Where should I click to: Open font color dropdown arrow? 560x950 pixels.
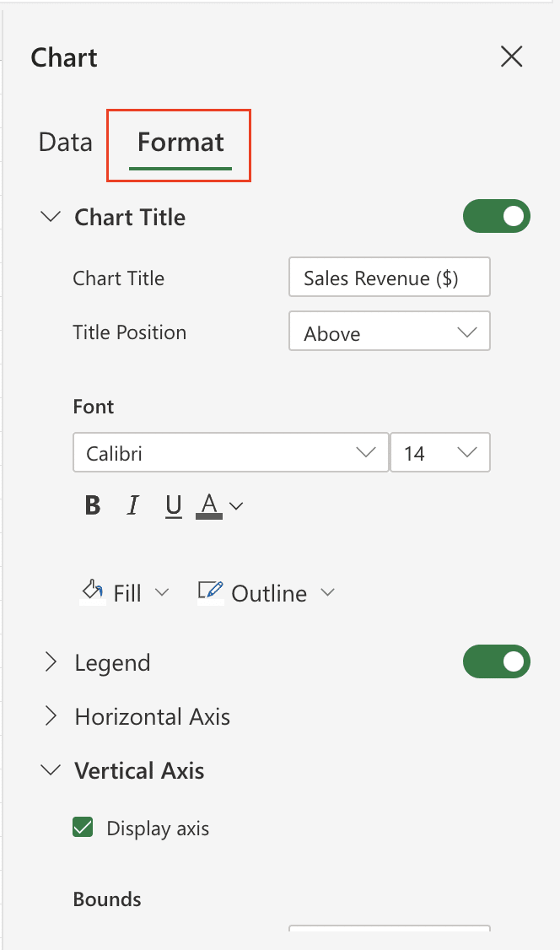[x=237, y=506]
